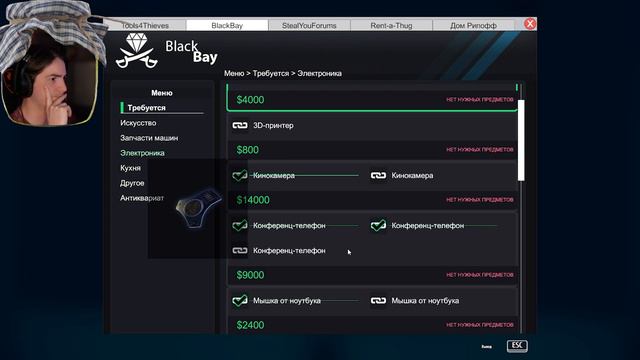Open the Rent-a-Thug tab
The width and height of the screenshot is (640, 360).
coord(391,25)
